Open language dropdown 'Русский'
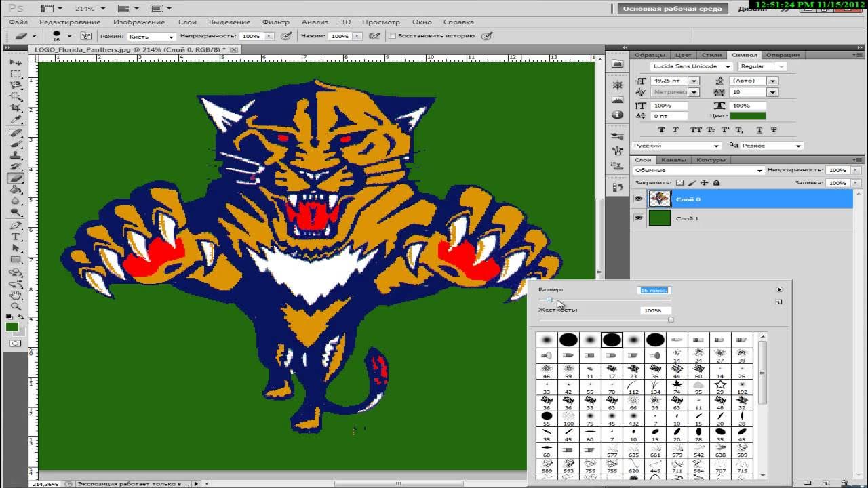This screenshot has height=488, width=868. coord(676,146)
